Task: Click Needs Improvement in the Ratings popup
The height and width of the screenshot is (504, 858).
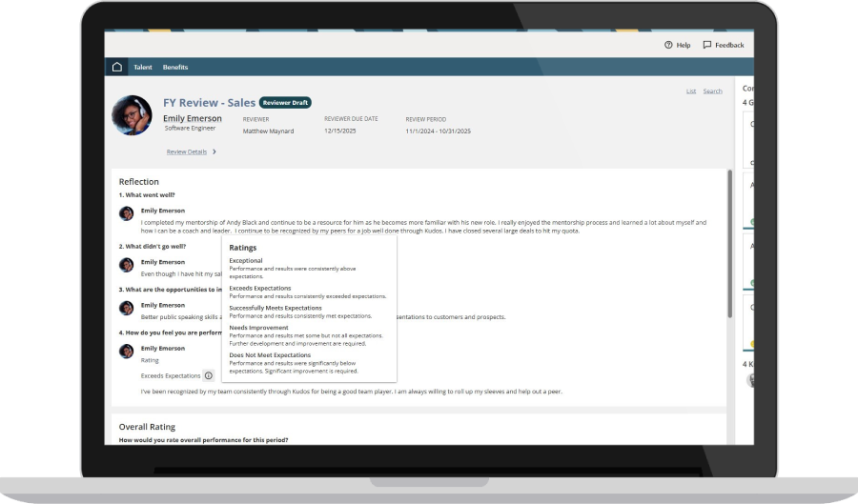Action: tap(258, 328)
